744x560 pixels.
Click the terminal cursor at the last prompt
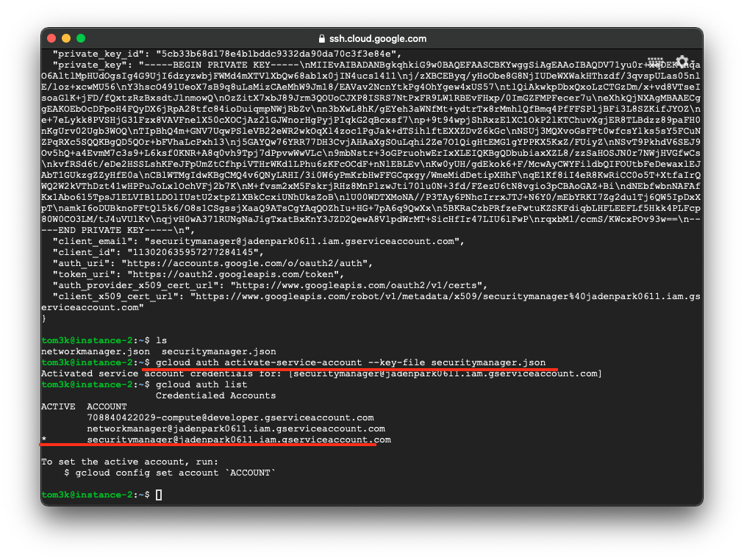[159, 495]
